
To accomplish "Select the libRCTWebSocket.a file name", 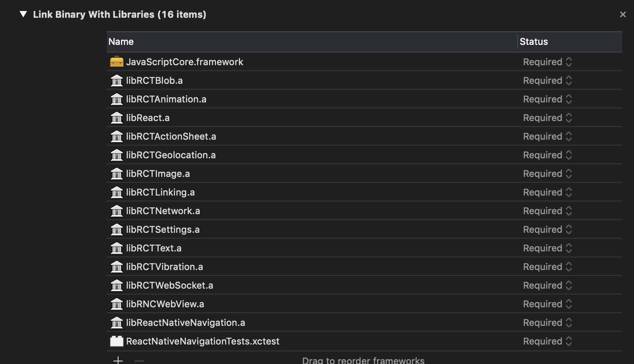I will click(x=170, y=285).
